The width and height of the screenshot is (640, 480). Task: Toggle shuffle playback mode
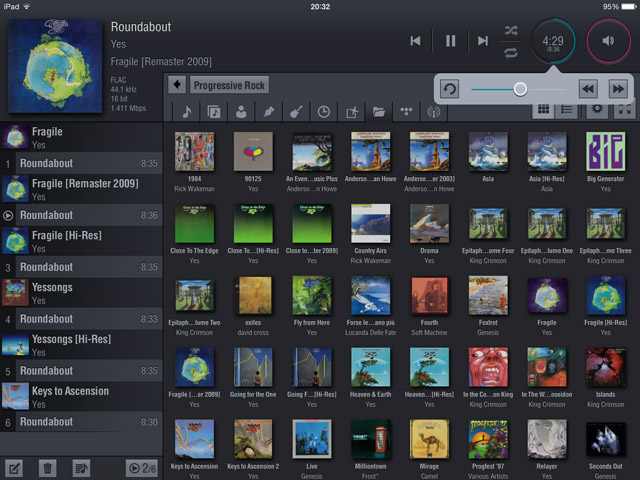[x=511, y=30]
